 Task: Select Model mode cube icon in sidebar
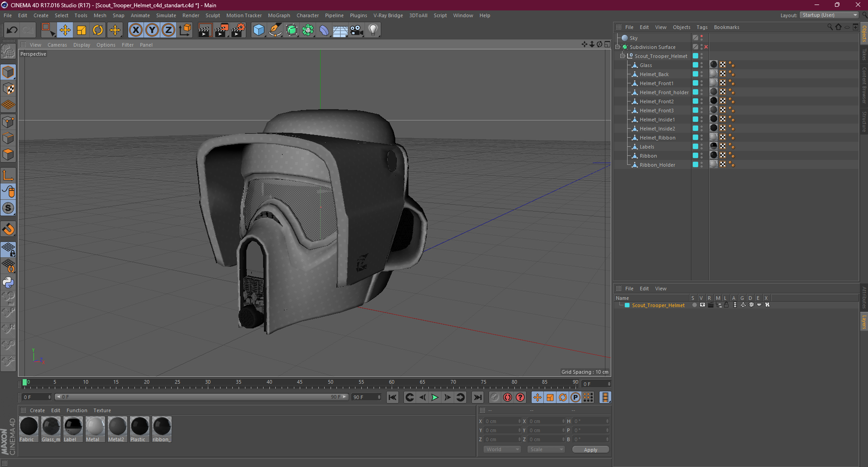[x=9, y=72]
